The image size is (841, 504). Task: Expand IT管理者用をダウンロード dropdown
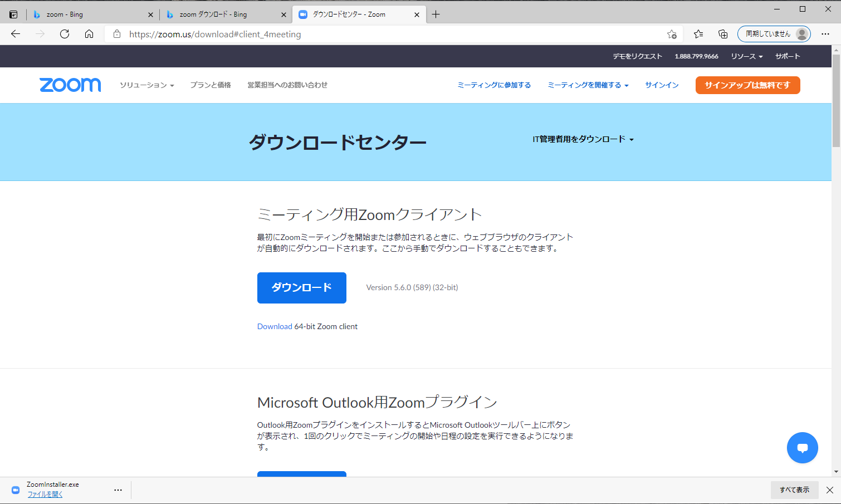pyautogui.click(x=583, y=139)
